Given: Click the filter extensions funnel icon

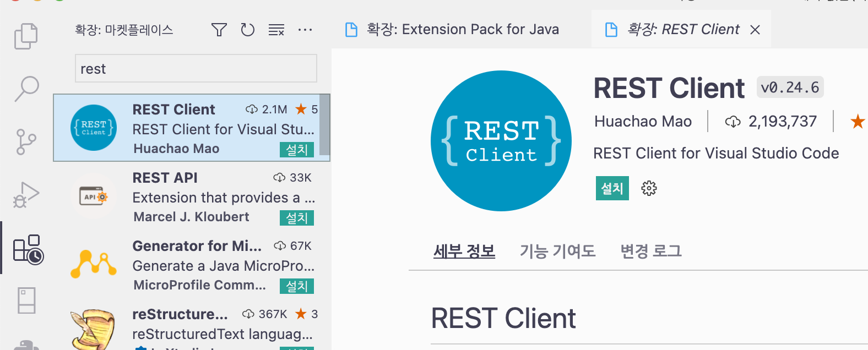Looking at the screenshot, I should [219, 30].
